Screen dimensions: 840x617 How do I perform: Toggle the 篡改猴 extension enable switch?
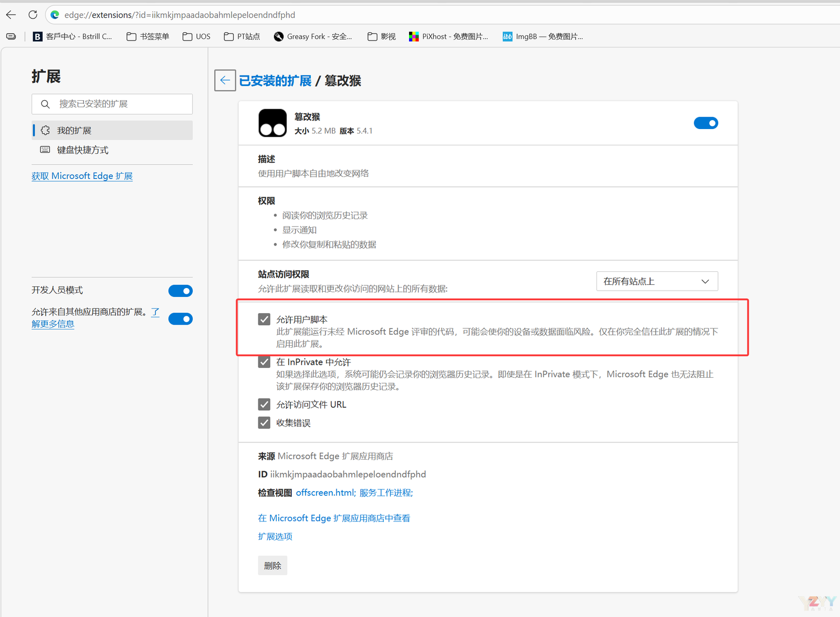pos(706,123)
